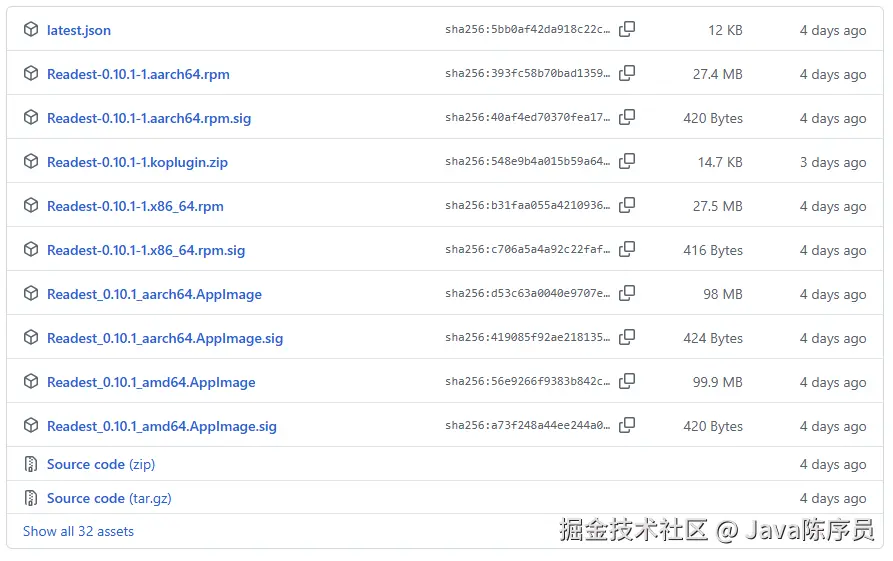Select the hash text sha256:d53c63a0040e9707e…
Image resolution: width=893 pixels, height=561 pixels.
click(x=527, y=293)
